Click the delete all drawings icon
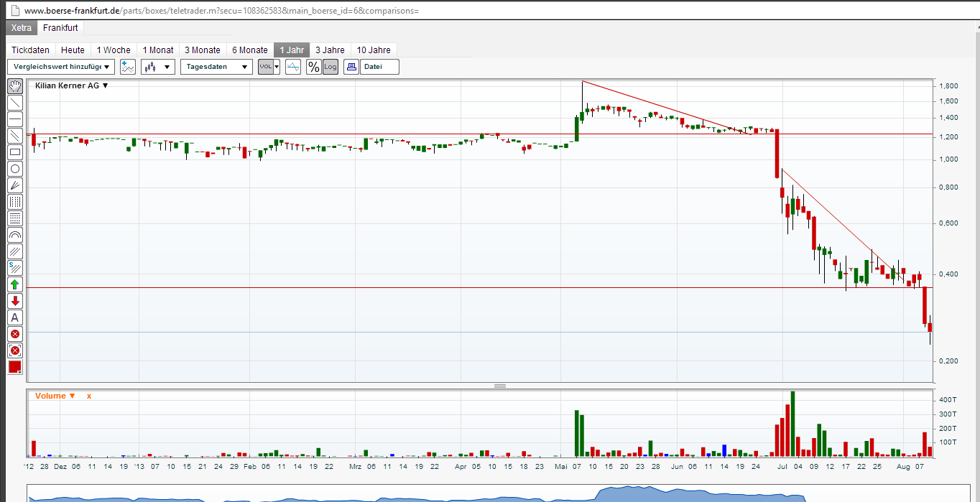The height and width of the screenshot is (502, 980). [x=15, y=350]
